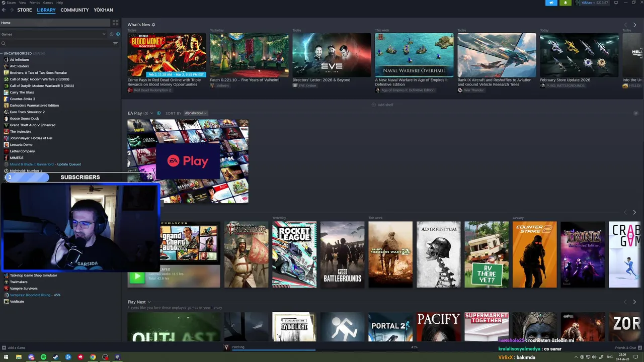This screenshot has width=644, height=362.
Task: Click the Home button in sidebar
Action: coord(55,23)
